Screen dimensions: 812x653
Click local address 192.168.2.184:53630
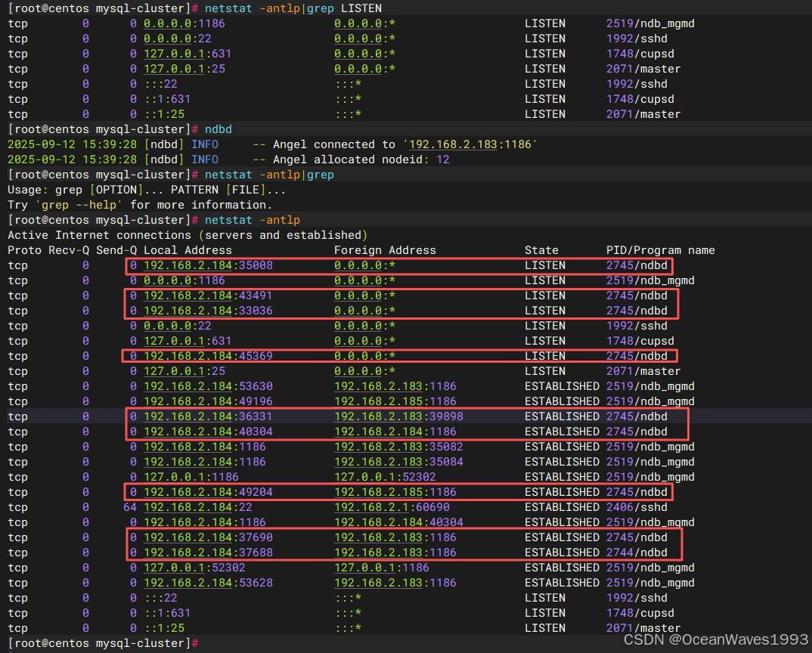208,386
